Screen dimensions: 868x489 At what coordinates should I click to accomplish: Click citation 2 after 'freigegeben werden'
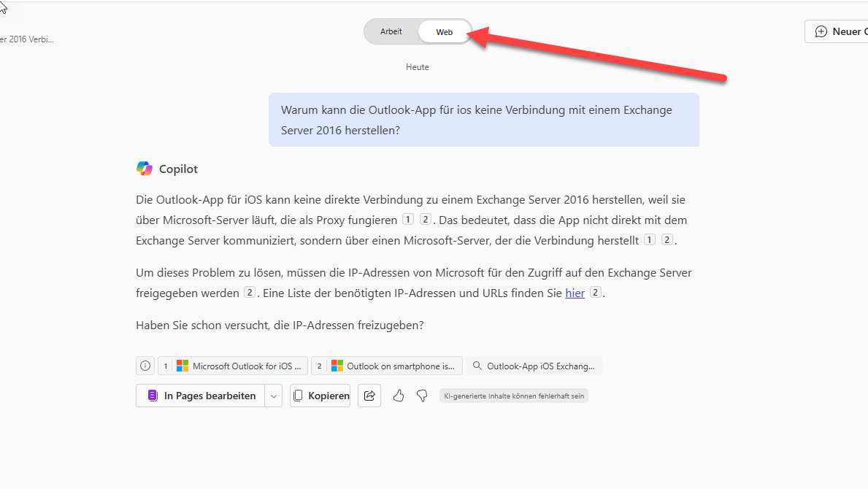tap(250, 293)
